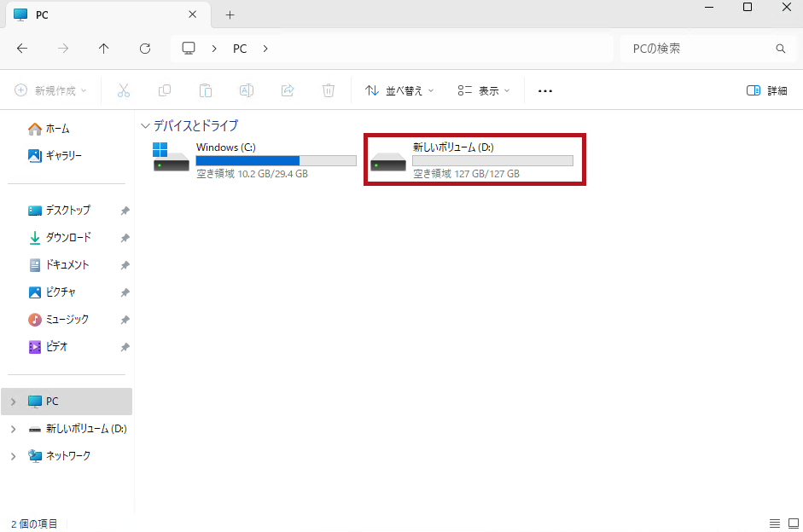Open the see more options menu
The width and height of the screenshot is (803, 532).
coord(545,90)
